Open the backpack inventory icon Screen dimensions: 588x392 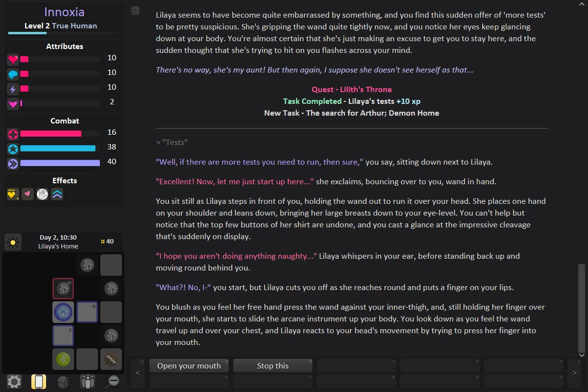click(64, 381)
